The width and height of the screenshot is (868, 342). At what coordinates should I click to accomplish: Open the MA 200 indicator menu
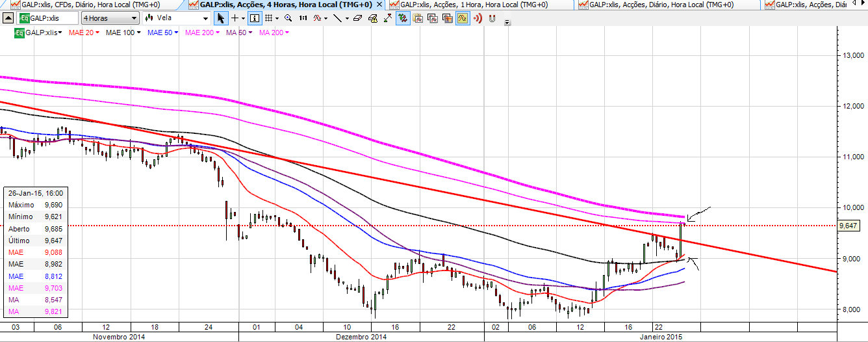[275, 32]
